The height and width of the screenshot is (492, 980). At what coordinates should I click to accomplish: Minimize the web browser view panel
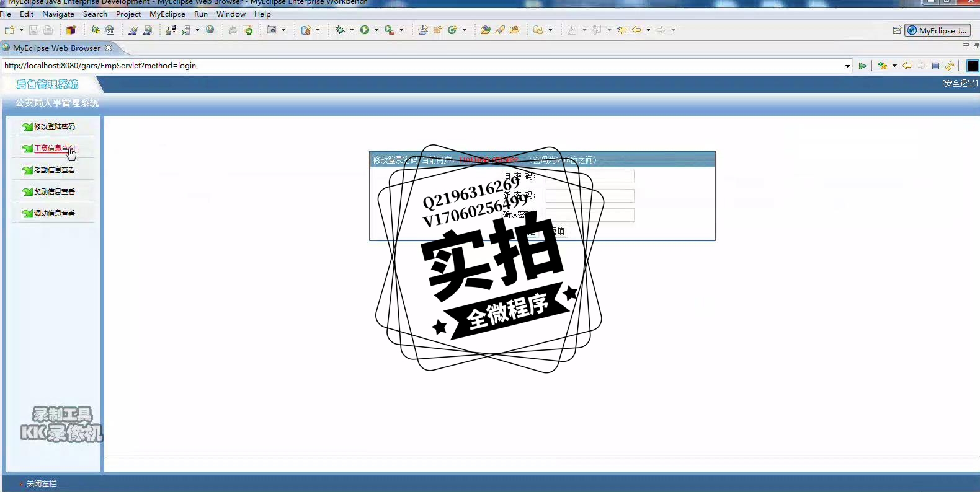click(x=965, y=45)
